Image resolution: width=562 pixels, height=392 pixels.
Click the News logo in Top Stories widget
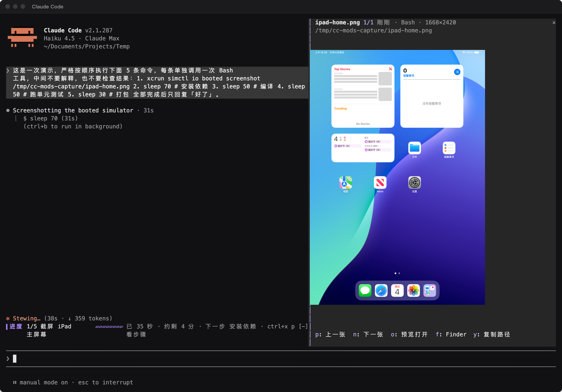click(x=390, y=69)
